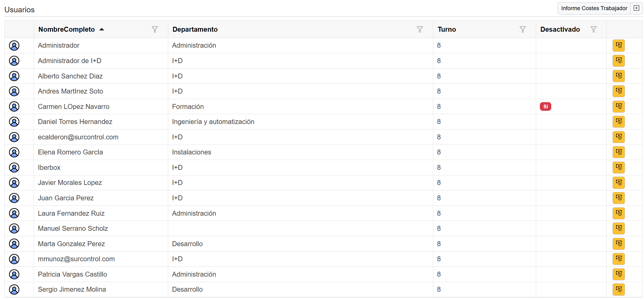The height and width of the screenshot is (300, 644).
Task: Open the Desactivado column filter
Action: [593, 30]
